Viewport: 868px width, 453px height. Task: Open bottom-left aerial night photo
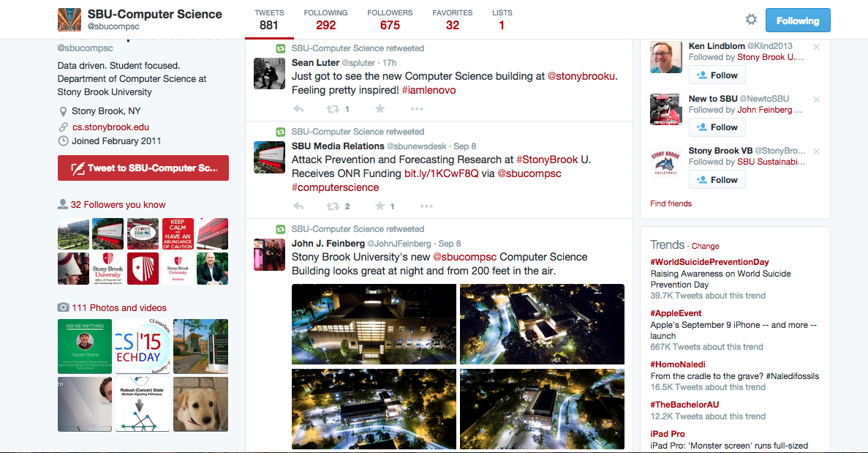(x=374, y=409)
